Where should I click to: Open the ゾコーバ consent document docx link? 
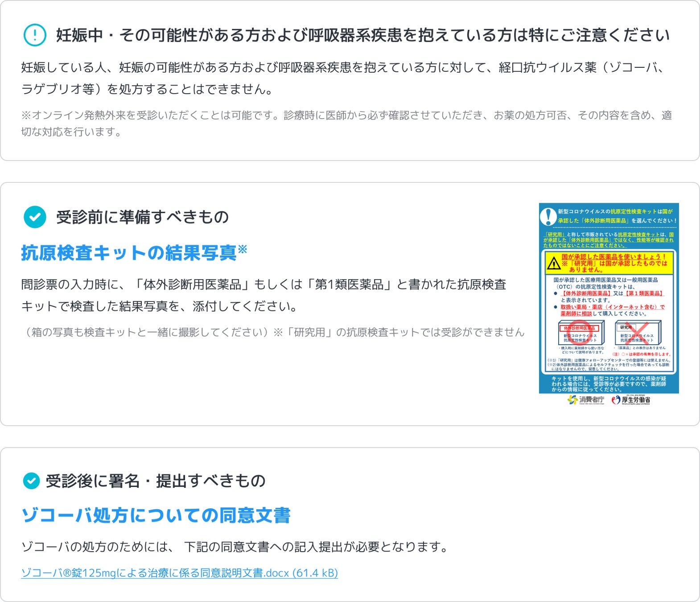coord(179,573)
